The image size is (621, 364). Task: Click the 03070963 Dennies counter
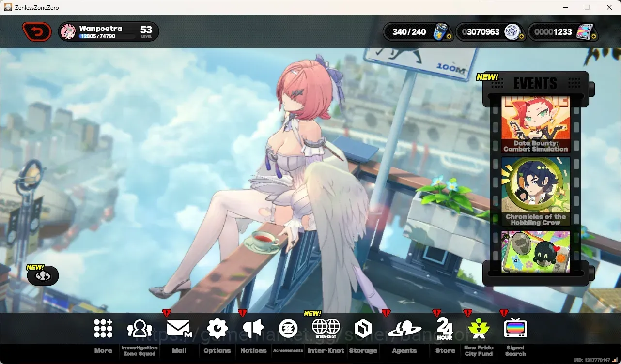pyautogui.click(x=481, y=32)
